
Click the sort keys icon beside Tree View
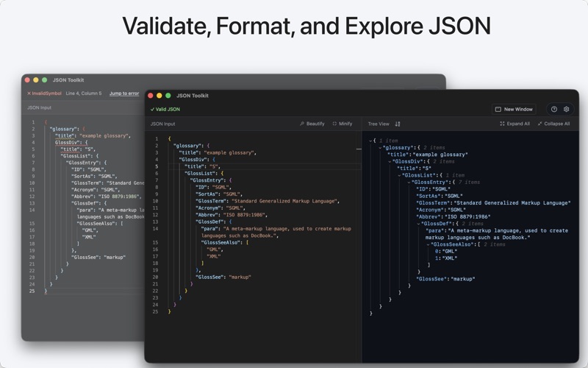[398, 124]
